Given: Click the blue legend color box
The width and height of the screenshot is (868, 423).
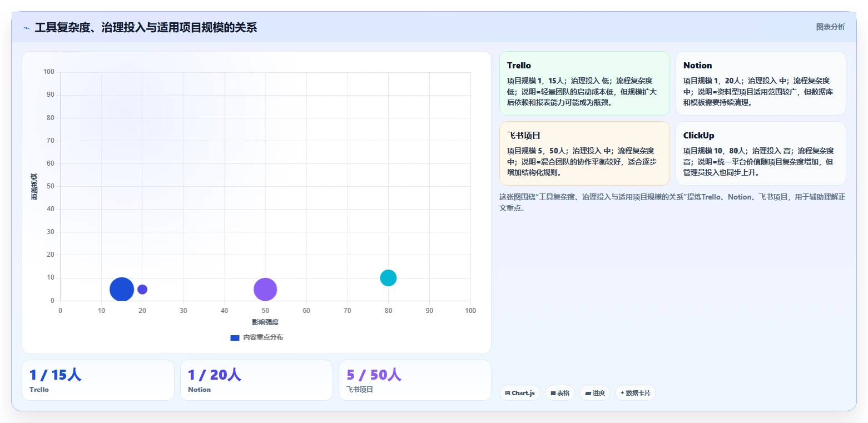Looking at the screenshot, I should 235,337.
